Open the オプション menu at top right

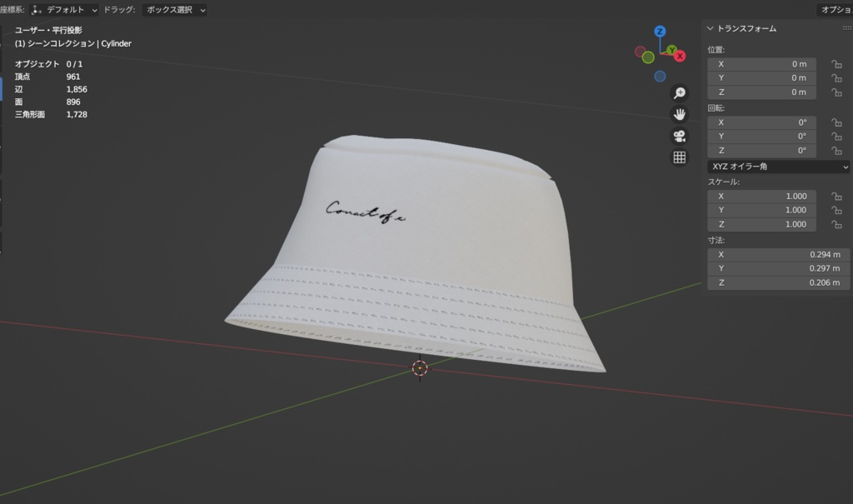point(835,10)
